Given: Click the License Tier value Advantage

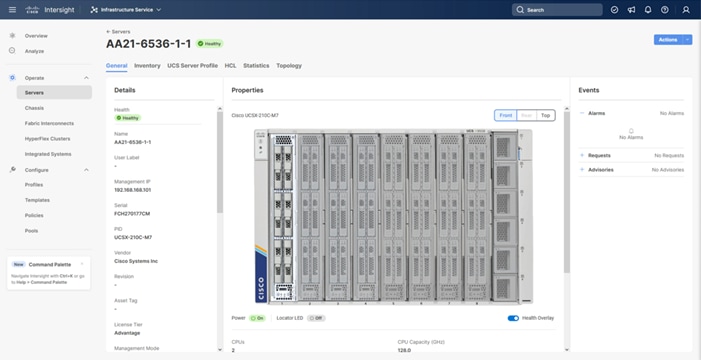Looking at the screenshot, I should [x=127, y=333].
